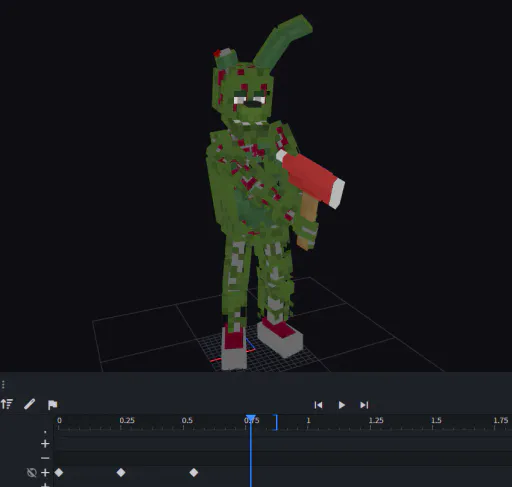
Task: Jump to the start of the animation
Action: [x=318, y=405]
